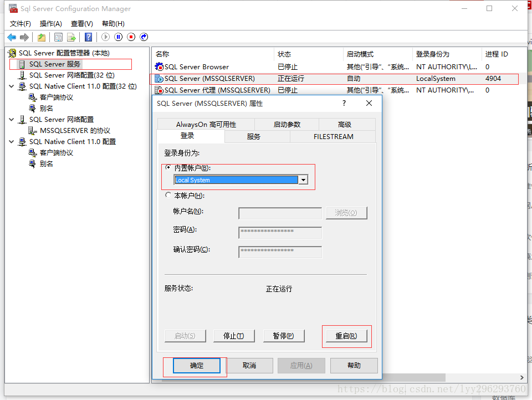The image size is (532, 400).
Task: Select 别名 under Native Client 32-bit
Action: (x=47, y=109)
